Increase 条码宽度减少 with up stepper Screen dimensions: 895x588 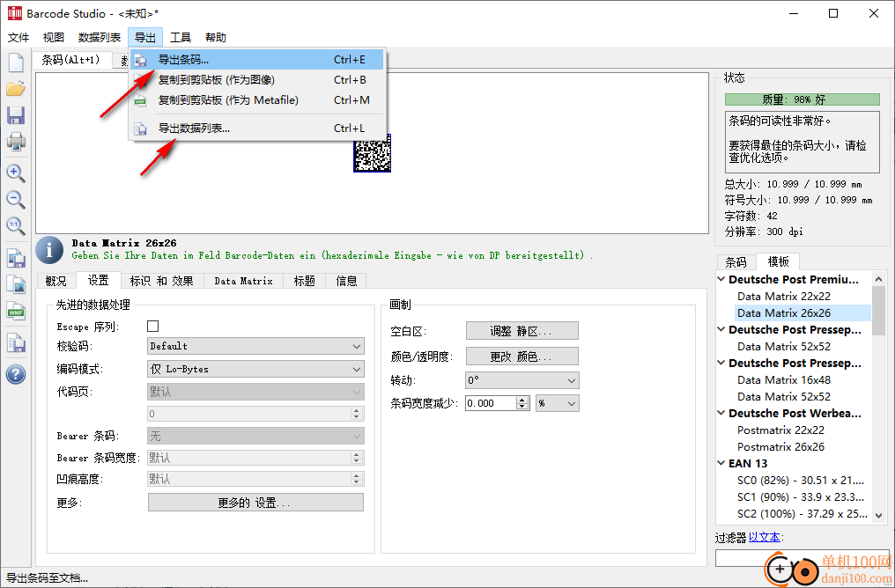tap(522, 400)
